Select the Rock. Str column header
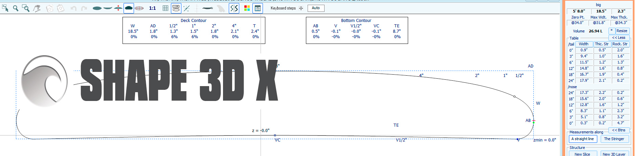Screen dimensions: 644x156 (x=620, y=44)
